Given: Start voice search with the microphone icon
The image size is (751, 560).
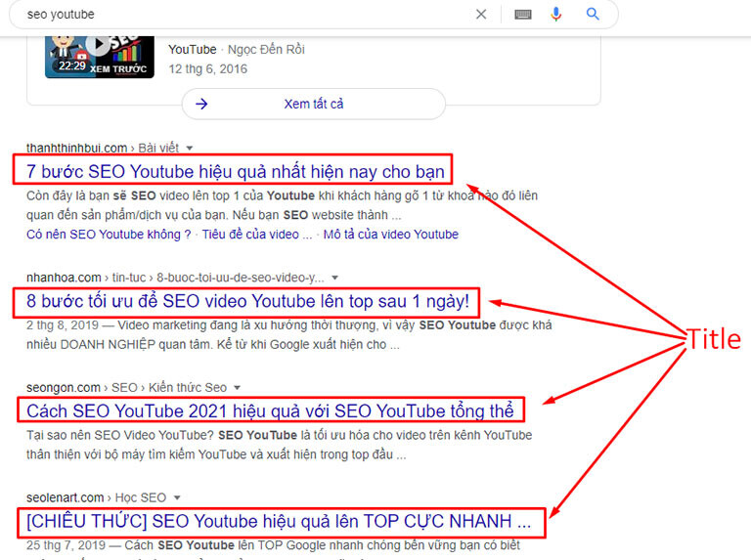Looking at the screenshot, I should (555, 15).
